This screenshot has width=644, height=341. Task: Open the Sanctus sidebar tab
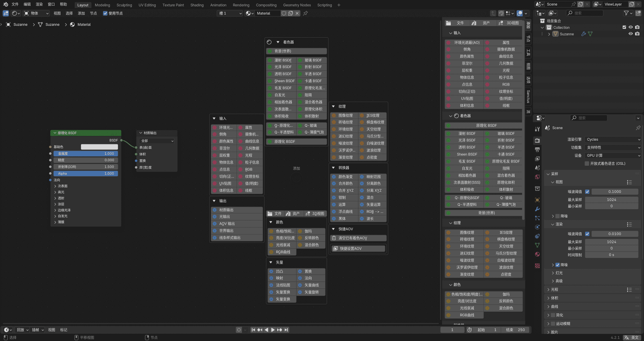528,97
